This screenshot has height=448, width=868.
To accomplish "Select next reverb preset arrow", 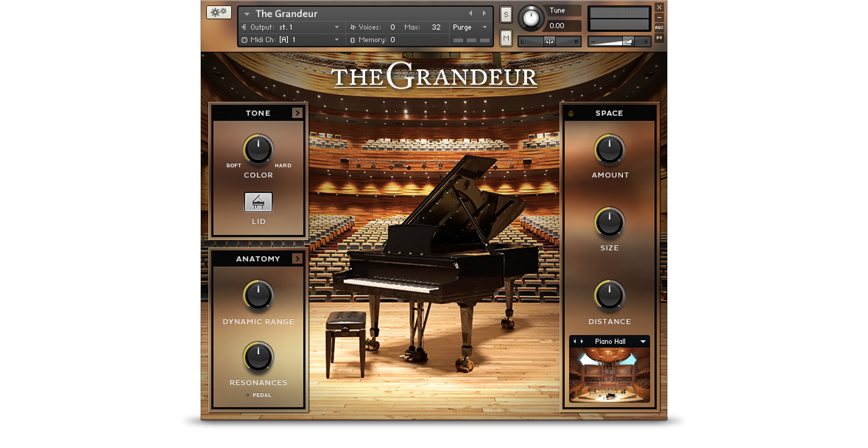I will [x=582, y=342].
